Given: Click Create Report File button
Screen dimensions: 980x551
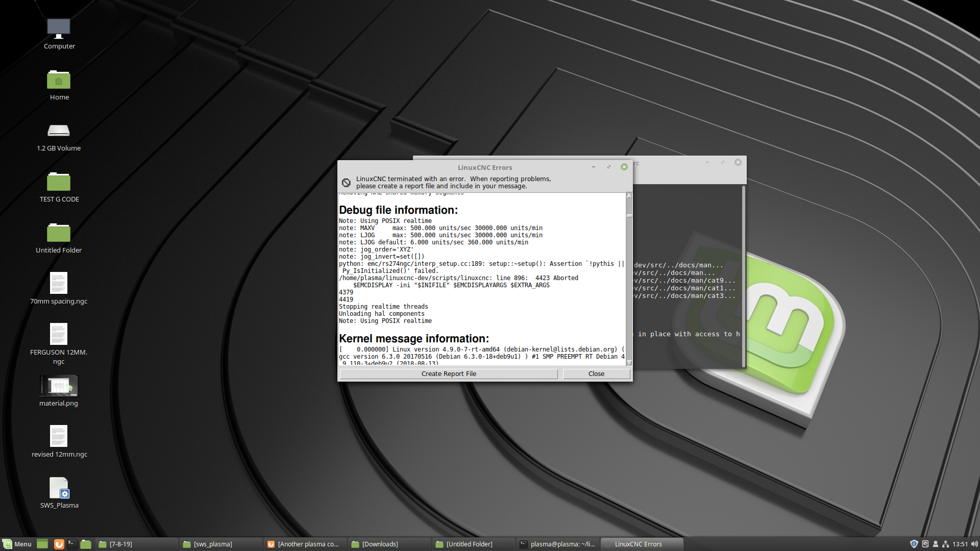Looking at the screenshot, I should [x=449, y=374].
